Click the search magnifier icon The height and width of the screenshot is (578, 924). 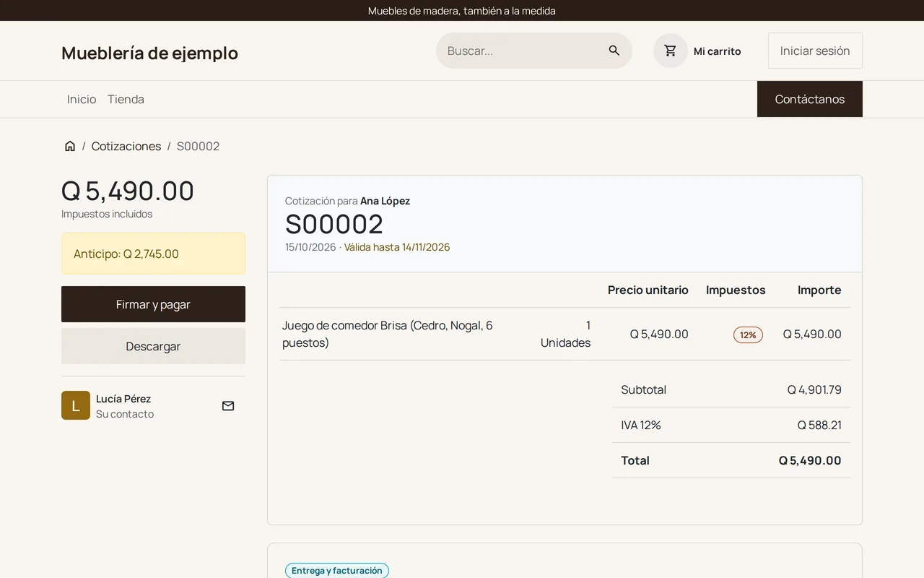coord(614,51)
